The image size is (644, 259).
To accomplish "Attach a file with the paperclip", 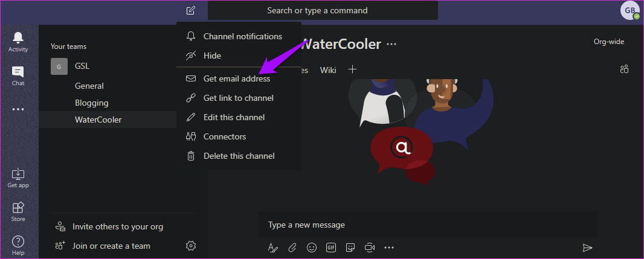I will (292, 247).
